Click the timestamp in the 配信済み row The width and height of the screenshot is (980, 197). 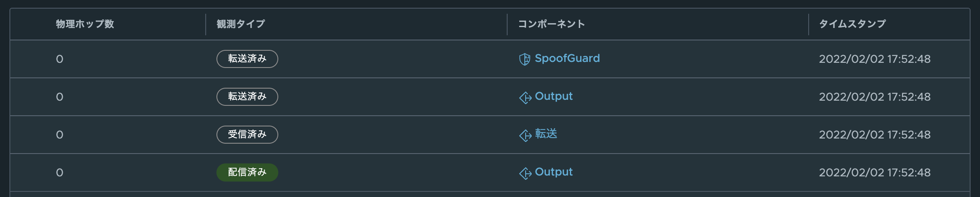coord(874,172)
